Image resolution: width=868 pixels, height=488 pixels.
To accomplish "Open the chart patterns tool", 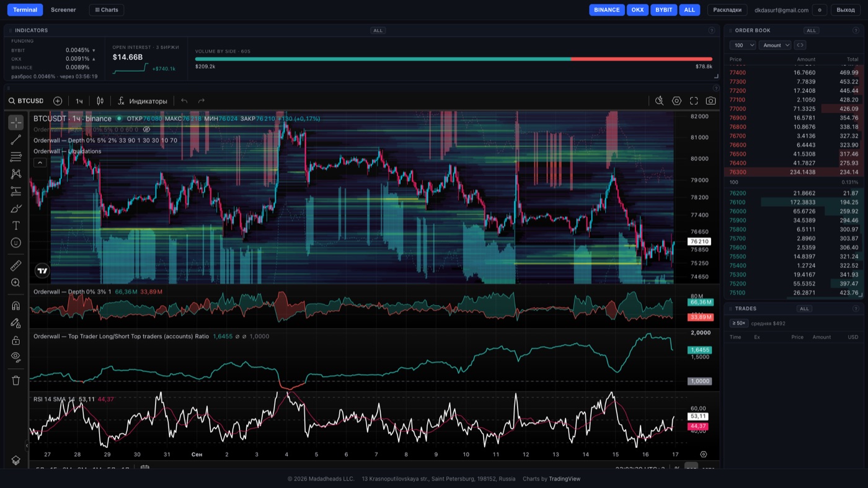I will (x=16, y=174).
